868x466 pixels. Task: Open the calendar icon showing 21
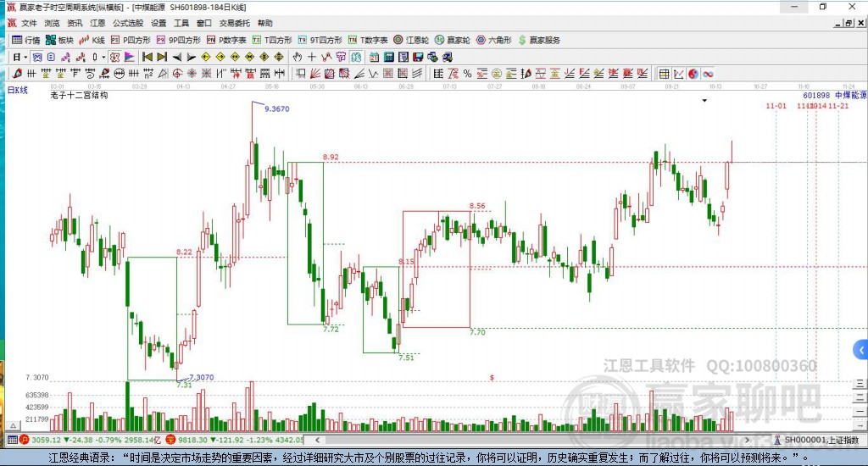374,57
